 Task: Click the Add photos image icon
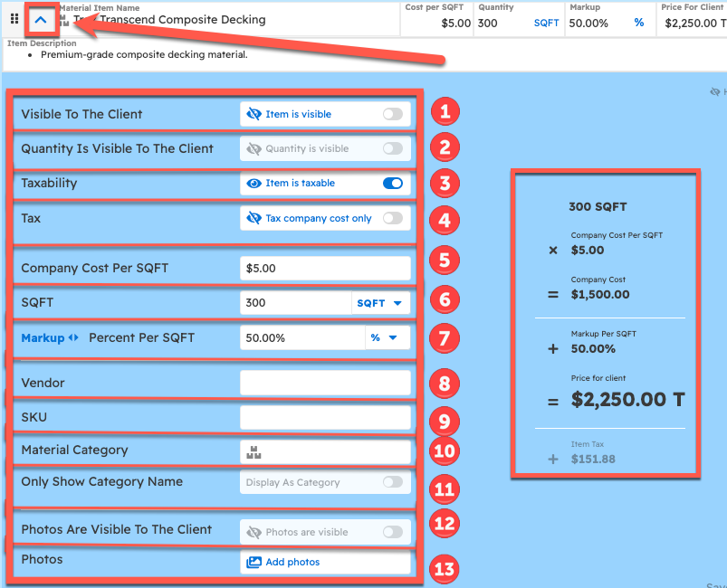coord(254,563)
